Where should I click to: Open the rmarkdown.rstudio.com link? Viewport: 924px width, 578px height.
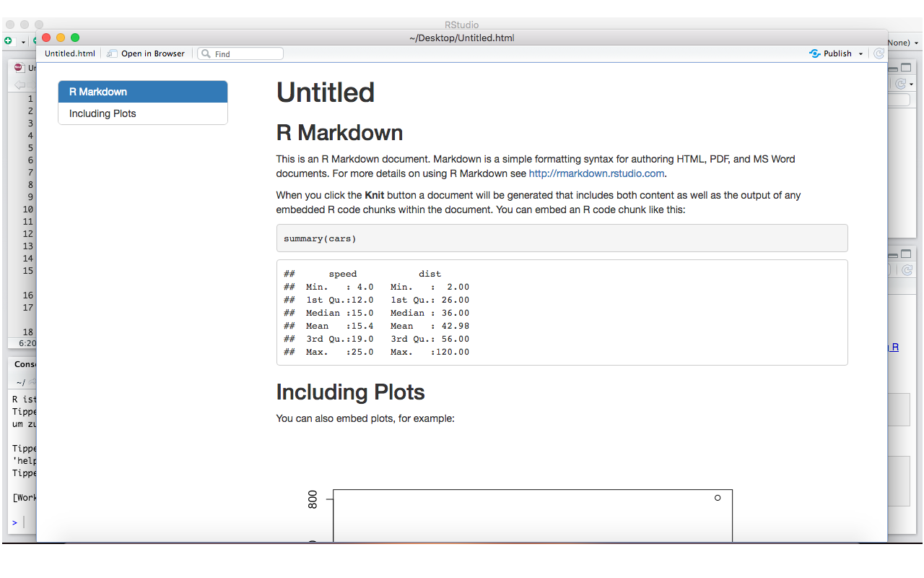596,173
